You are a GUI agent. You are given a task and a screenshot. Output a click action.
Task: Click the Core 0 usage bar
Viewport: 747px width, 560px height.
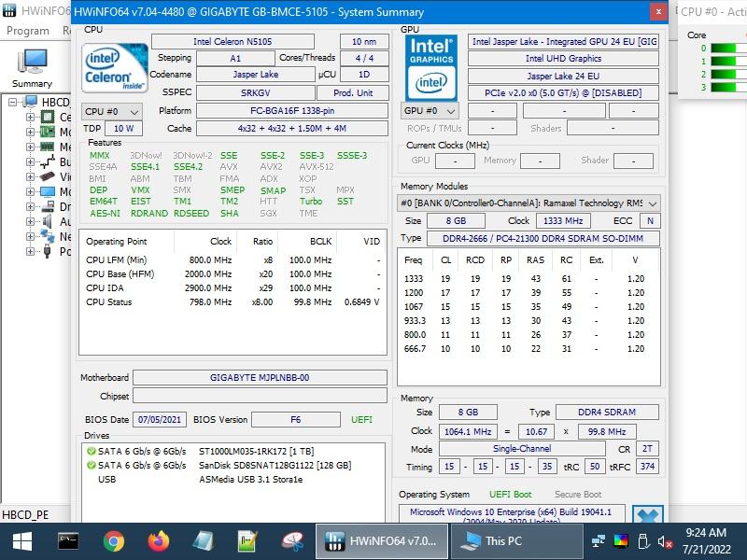coord(728,49)
